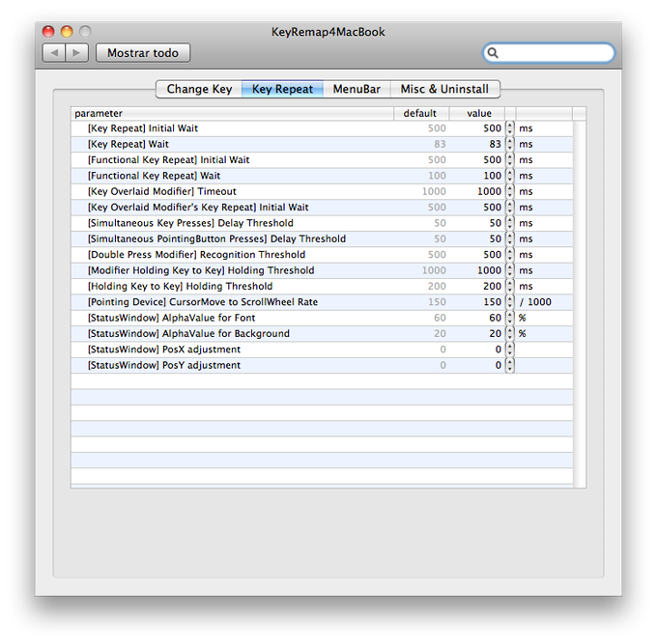The height and width of the screenshot is (644, 657).
Task: Select the [Key Repeat] Wait parameter row
Action: pos(322,145)
